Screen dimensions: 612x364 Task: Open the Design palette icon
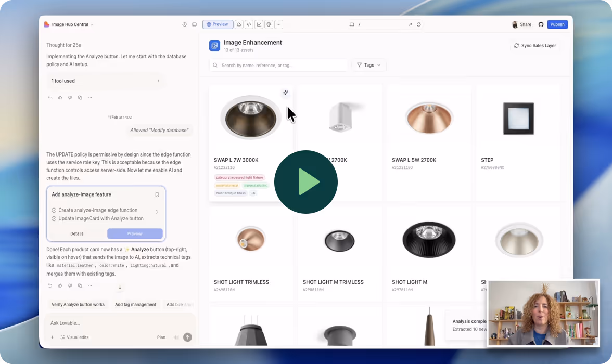coord(269,24)
